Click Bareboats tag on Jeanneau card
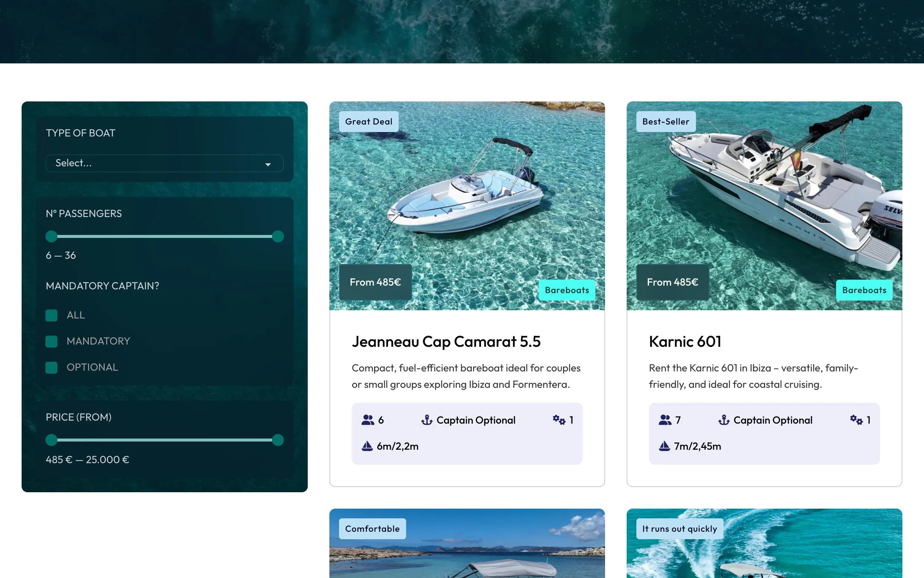The image size is (924, 578). [x=567, y=290]
